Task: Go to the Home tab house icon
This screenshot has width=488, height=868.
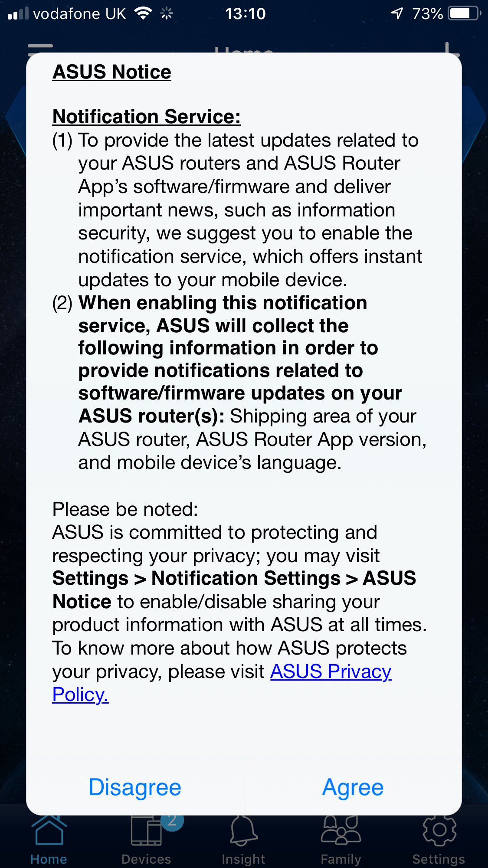Action: 49,831
